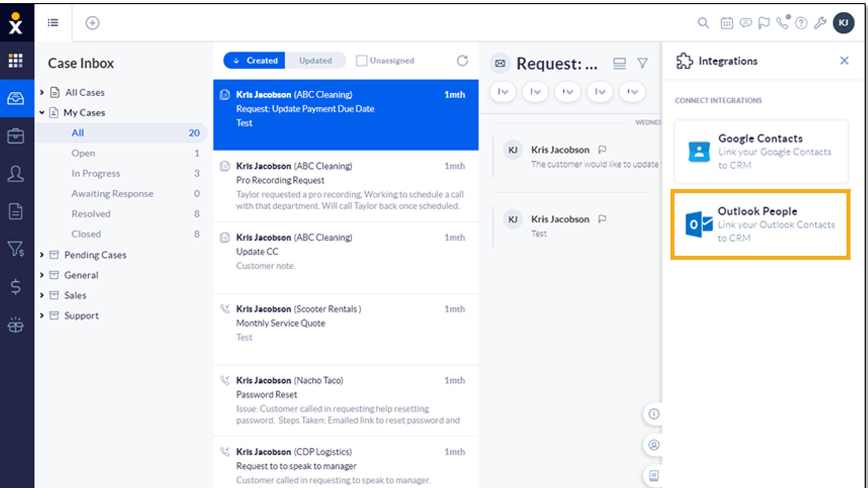Open fifth dropdown pill under Request title
Screen dimensions: 868x488
click(632, 92)
